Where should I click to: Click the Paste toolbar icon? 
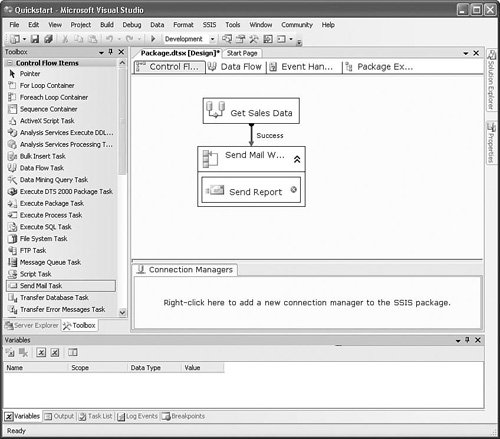[92, 39]
